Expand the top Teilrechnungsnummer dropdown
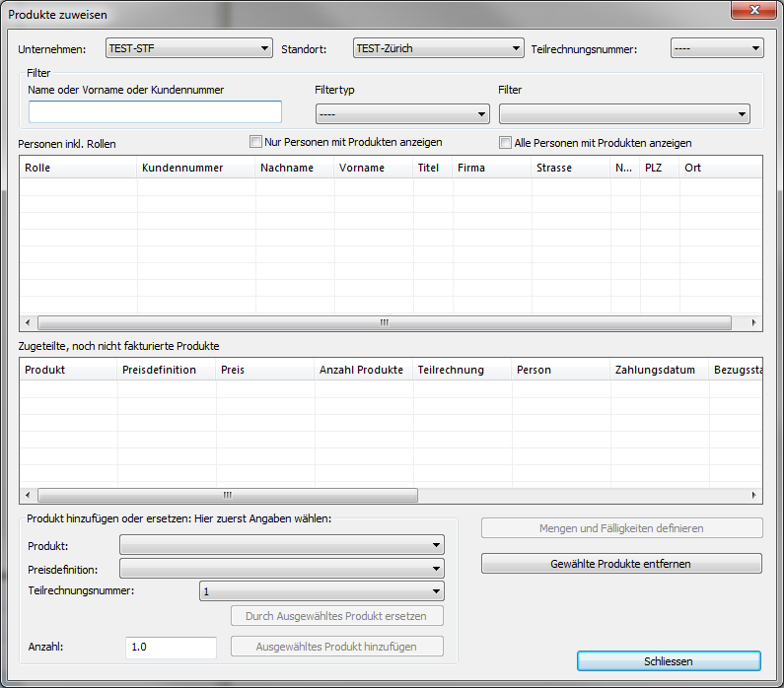 716,48
